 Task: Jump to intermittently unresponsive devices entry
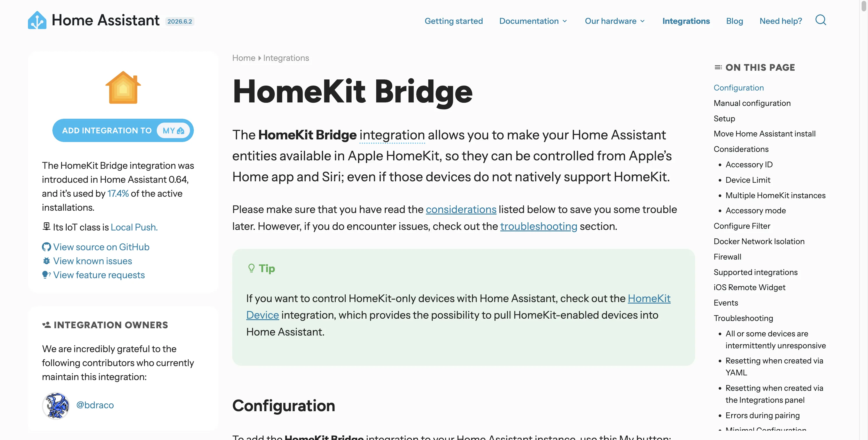(775, 340)
